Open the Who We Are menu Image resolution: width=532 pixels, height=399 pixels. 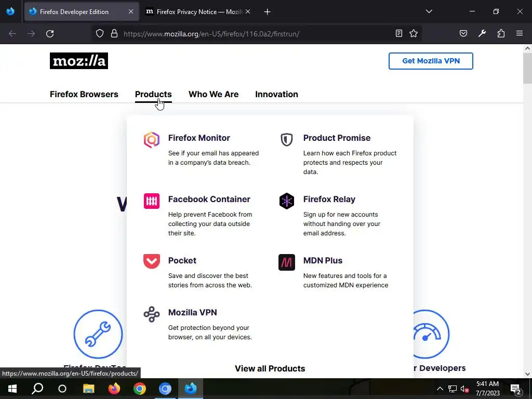tap(214, 95)
